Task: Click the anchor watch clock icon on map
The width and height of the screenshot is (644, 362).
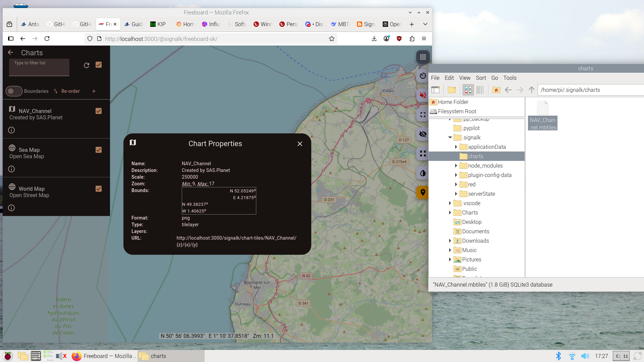Action: point(423,76)
